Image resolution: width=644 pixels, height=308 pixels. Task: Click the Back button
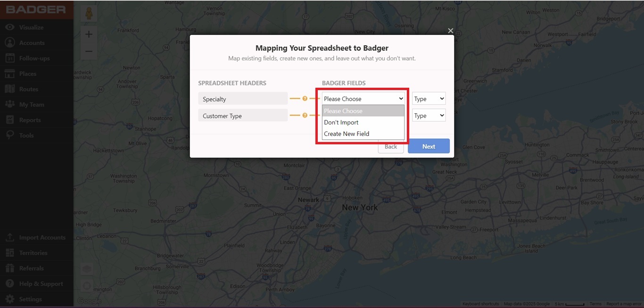point(391,147)
